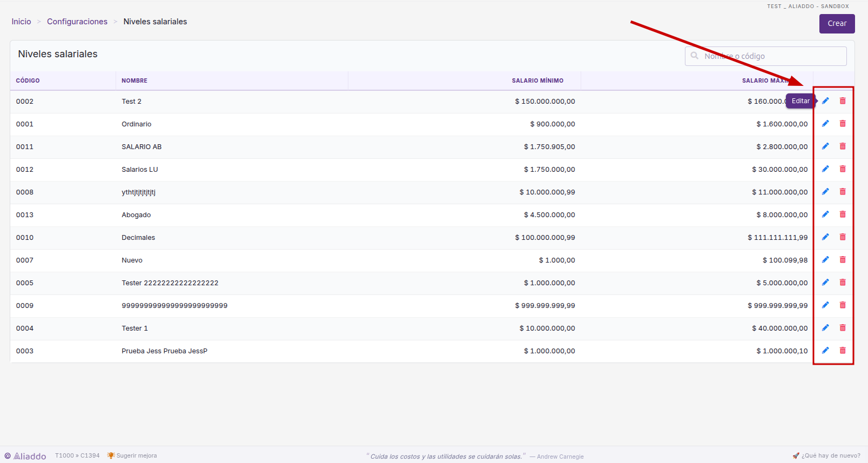Sort by NOMBRE column header
The height and width of the screenshot is (463, 868).
pyautogui.click(x=134, y=80)
